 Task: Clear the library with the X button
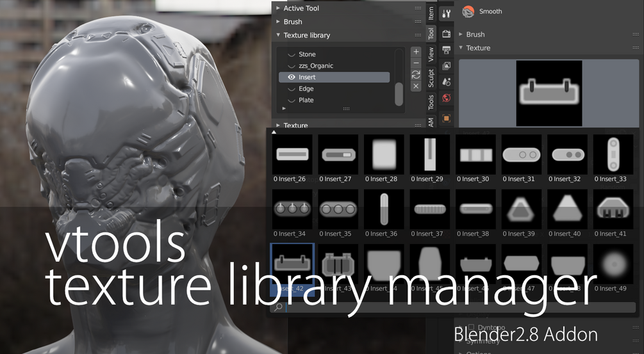point(416,86)
